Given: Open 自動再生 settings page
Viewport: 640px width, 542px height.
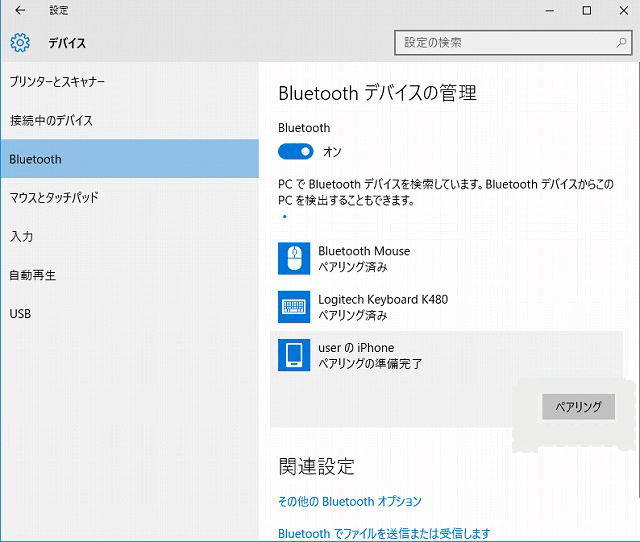Looking at the screenshot, I should coord(33,275).
